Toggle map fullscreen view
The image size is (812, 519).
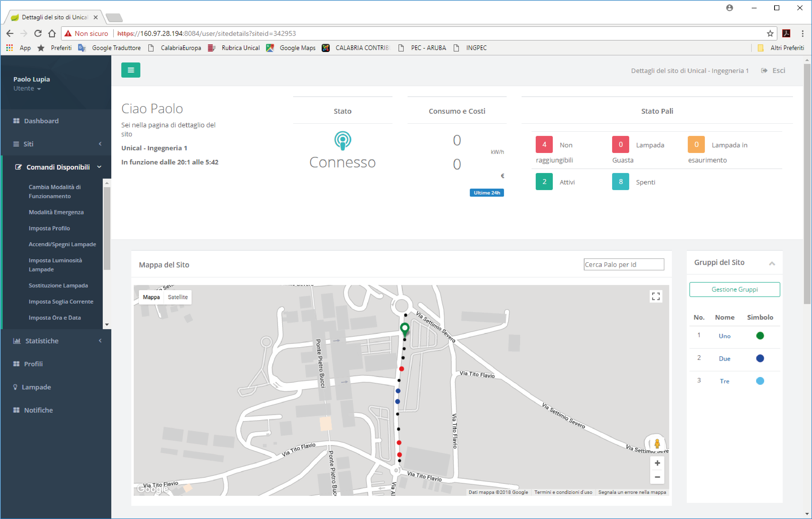(656, 296)
